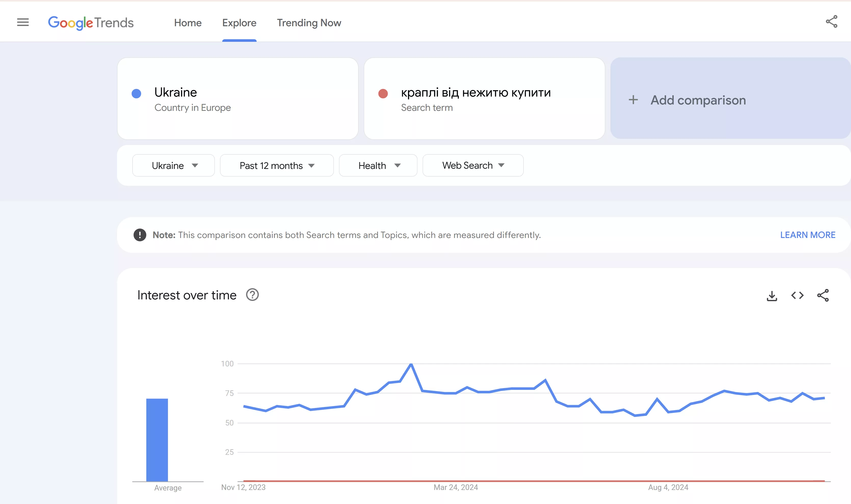
Task: Go to the Home tab
Action: coord(188,23)
